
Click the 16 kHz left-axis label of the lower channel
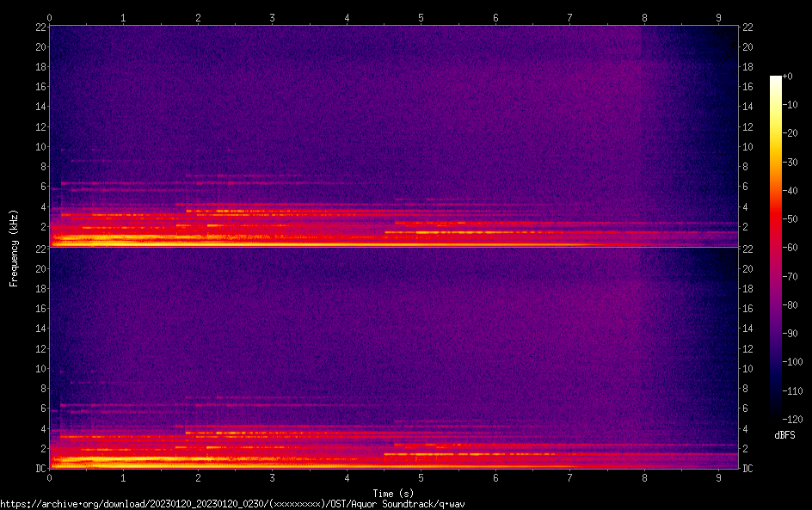(x=40, y=309)
